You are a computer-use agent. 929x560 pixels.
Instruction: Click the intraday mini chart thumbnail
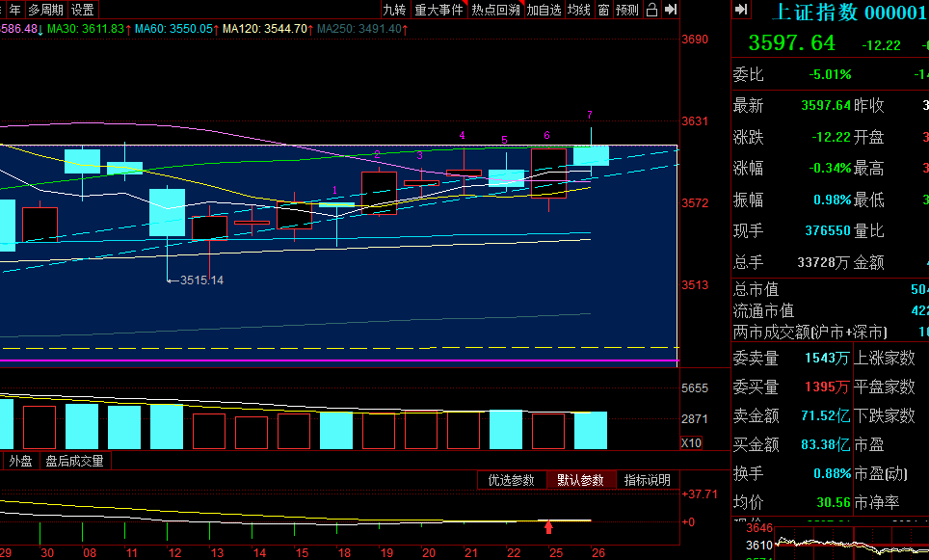click(850, 544)
